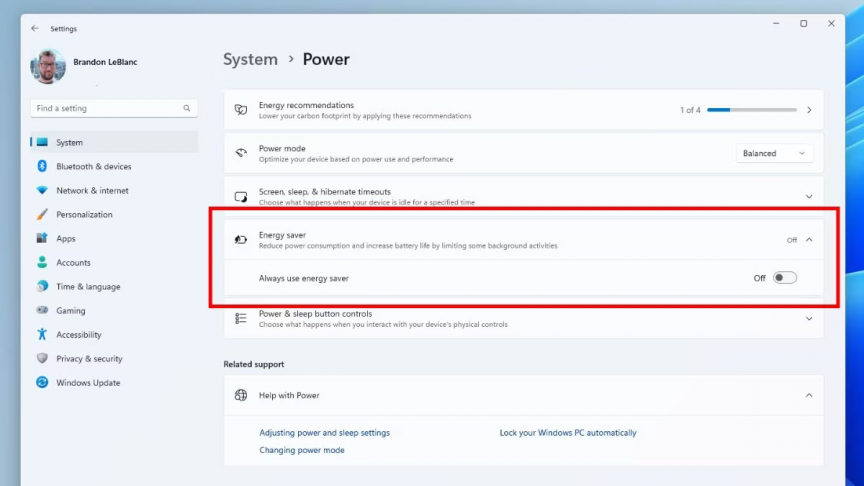Go to Network & internet page
This screenshot has width=864, height=486.
92,190
